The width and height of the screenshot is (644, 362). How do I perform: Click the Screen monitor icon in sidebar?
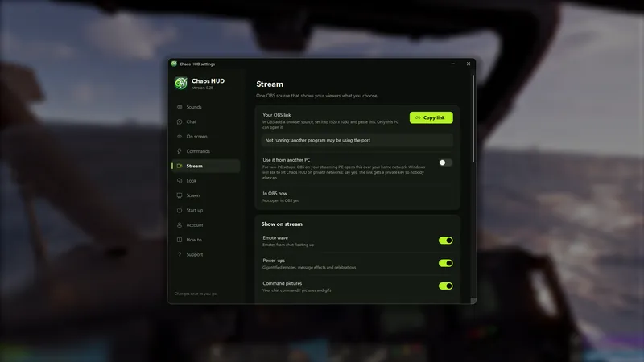point(180,195)
